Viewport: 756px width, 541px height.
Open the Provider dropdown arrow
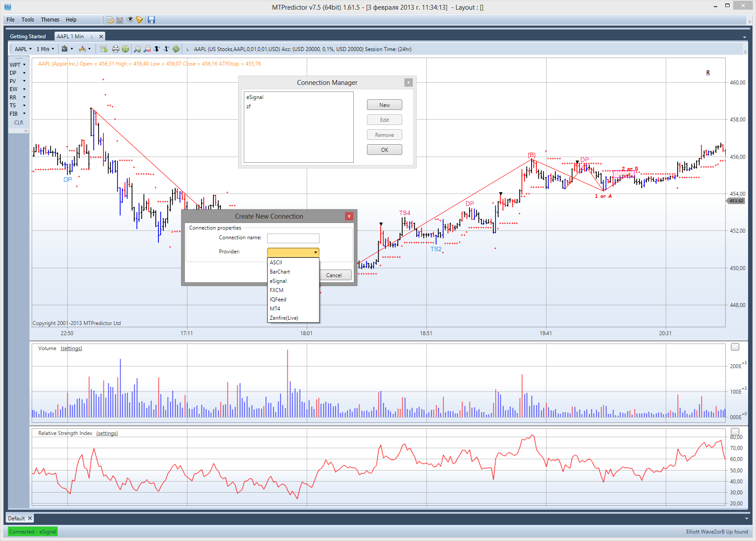point(316,252)
